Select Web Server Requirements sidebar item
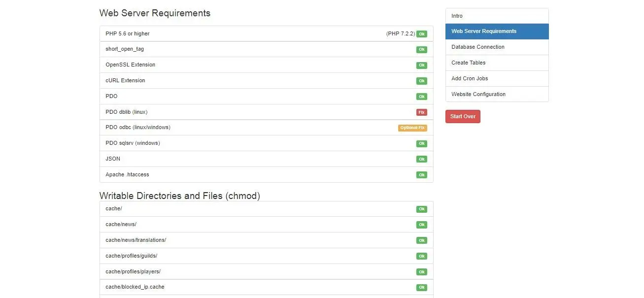 click(497, 31)
